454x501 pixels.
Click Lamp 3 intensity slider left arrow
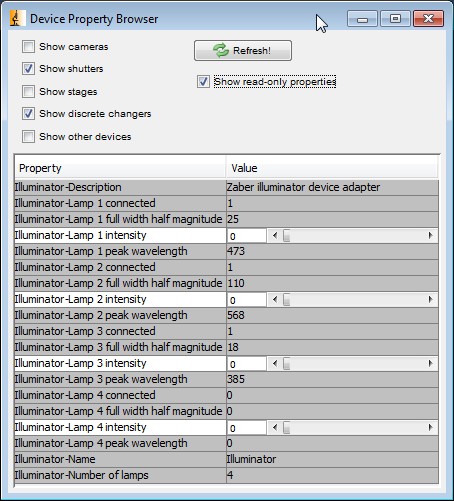pyautogui.click(x=275, y=364)
